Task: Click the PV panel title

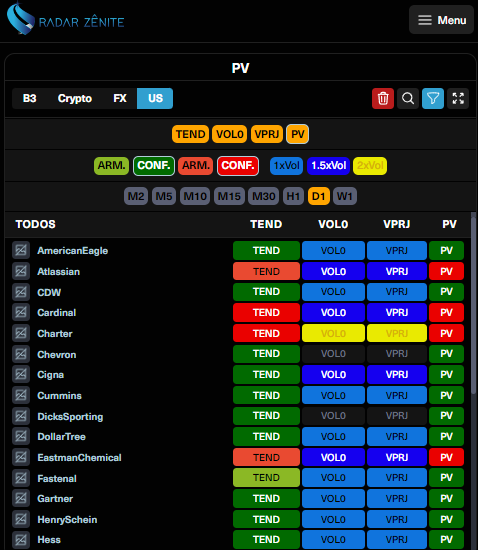Action: 240,68
